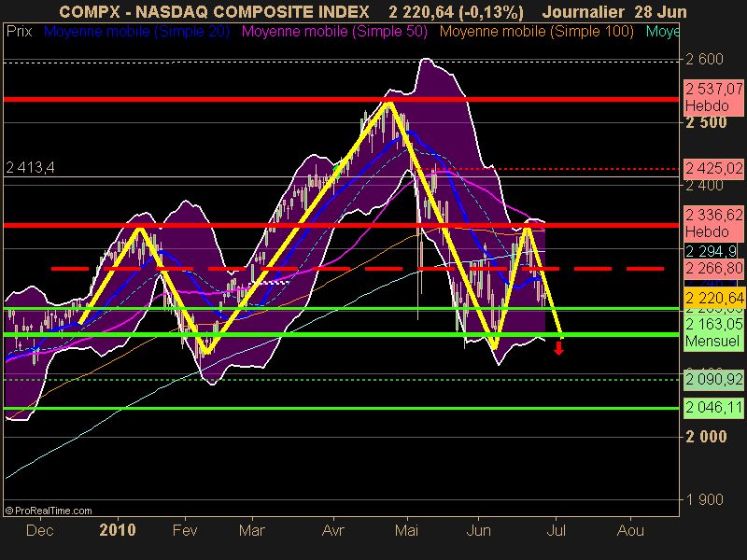Click the chart title 'COMPX - NASDAQ COMPOSITE INDEX'
Viewport: 747px width, 560px height.
[214, 12]
